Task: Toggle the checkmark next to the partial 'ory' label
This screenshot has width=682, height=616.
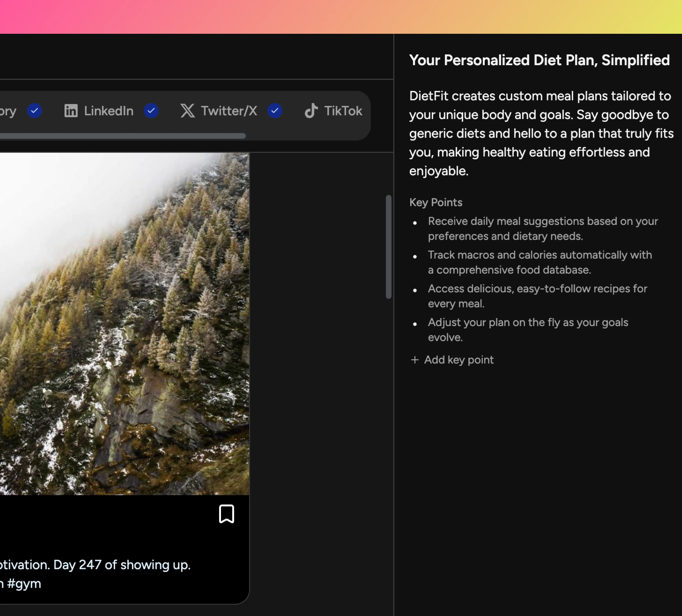Action: pyautogui.click(x=35, y=111)
